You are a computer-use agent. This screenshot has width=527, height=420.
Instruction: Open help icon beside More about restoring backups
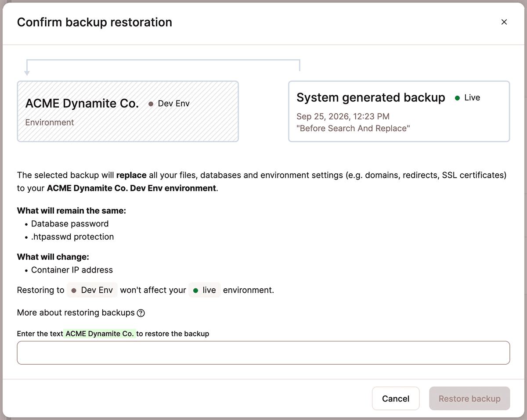[141, 313]
